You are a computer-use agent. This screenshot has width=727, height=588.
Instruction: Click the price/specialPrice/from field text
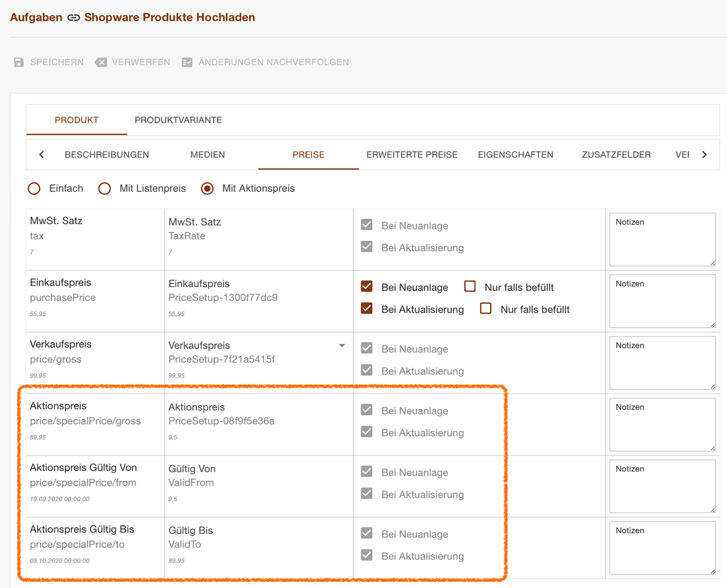click(x=83, y=483)
